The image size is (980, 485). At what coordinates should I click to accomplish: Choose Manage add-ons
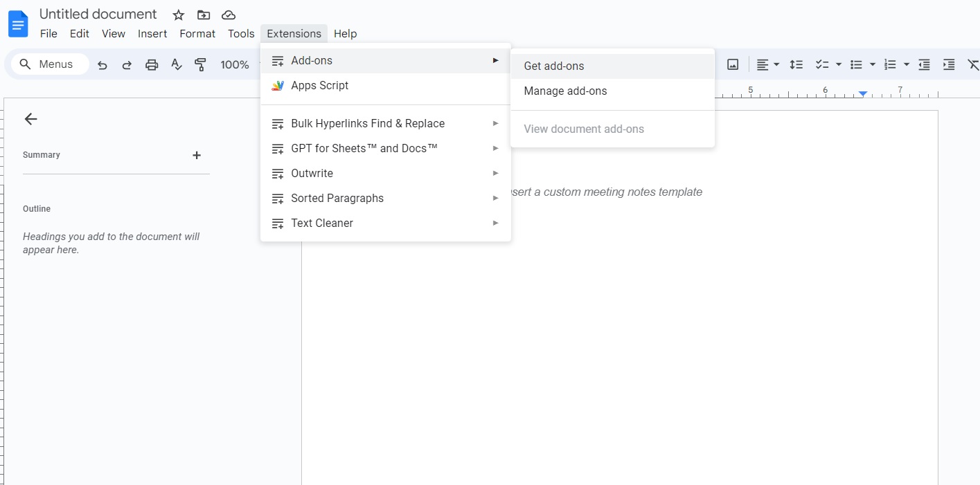[612, 91]
